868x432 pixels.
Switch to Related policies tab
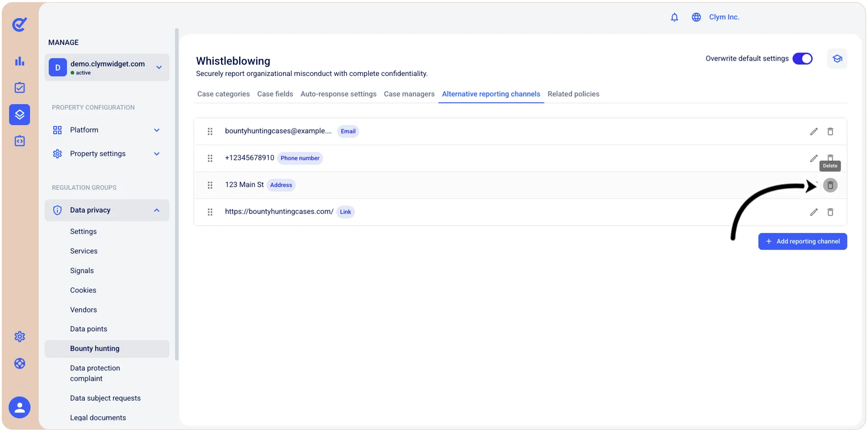pos(573,94)
